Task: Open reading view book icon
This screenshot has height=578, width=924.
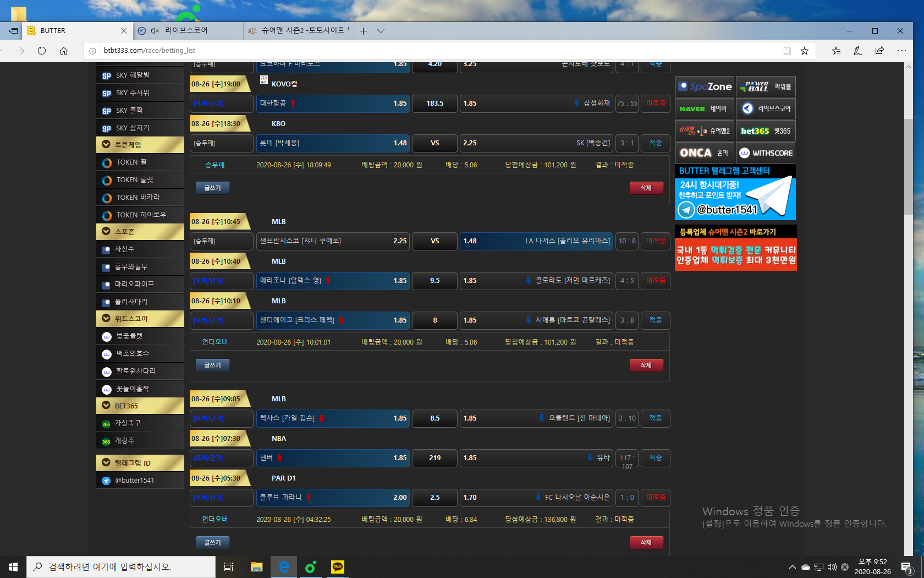Action: 787,51
